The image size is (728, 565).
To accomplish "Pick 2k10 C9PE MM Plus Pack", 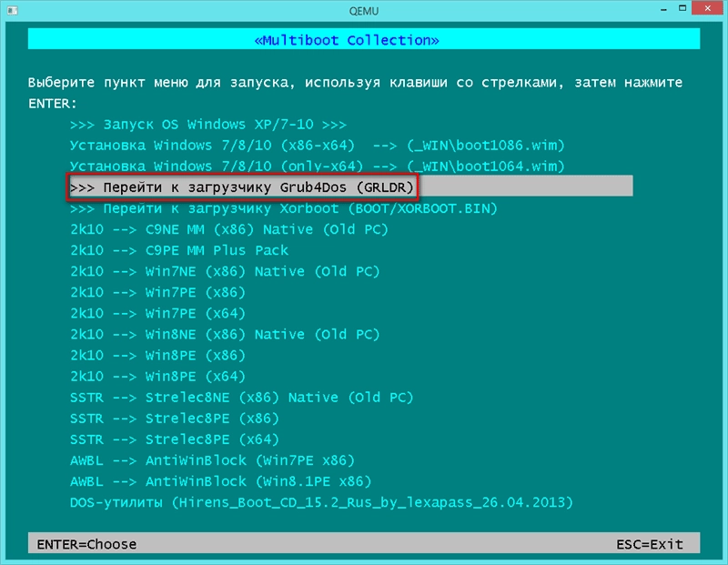I will click(179, 250).
